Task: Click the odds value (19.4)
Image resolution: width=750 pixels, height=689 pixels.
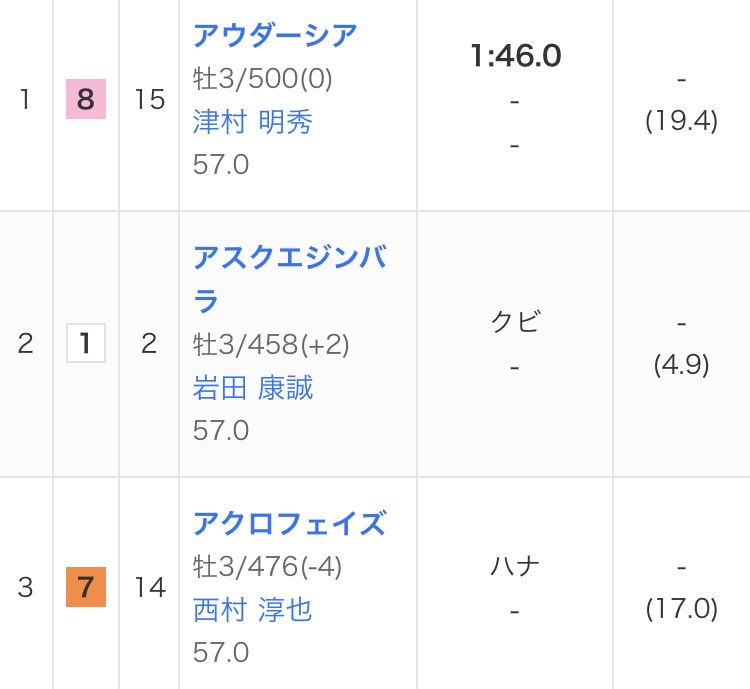Action: (682, 122)
